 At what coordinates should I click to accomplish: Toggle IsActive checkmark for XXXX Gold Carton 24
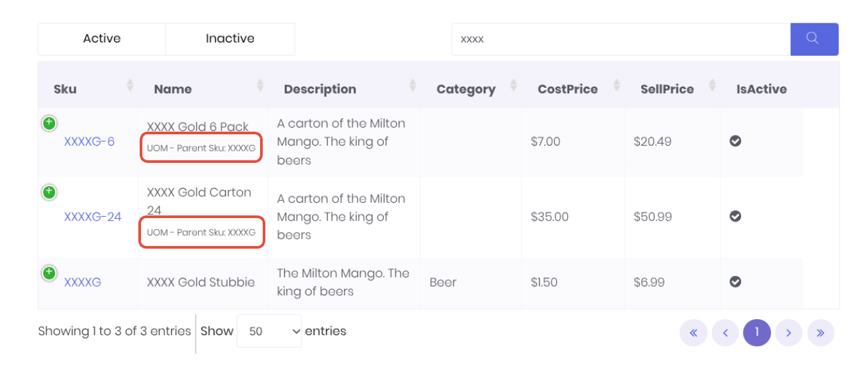pos(735,216)
